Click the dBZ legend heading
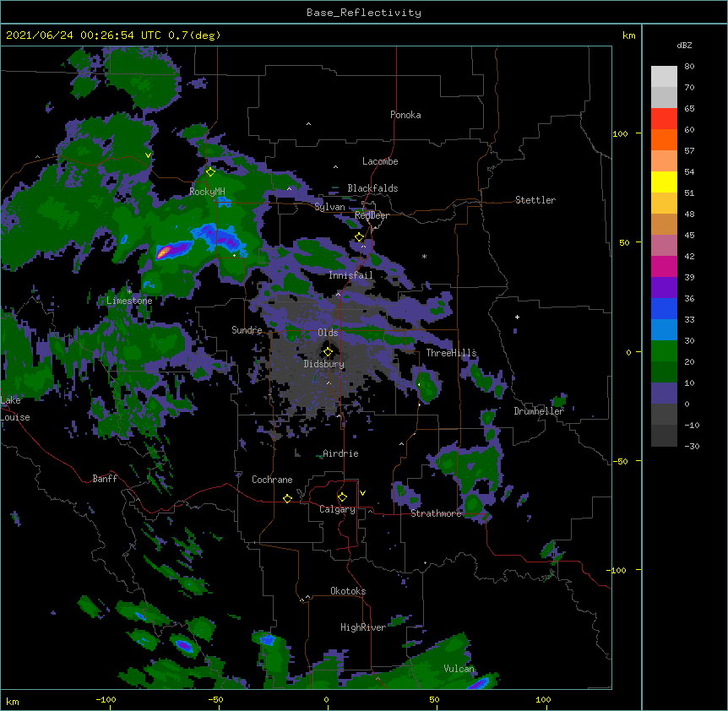This screenshot has height=711, width=728. click(684, 46)
